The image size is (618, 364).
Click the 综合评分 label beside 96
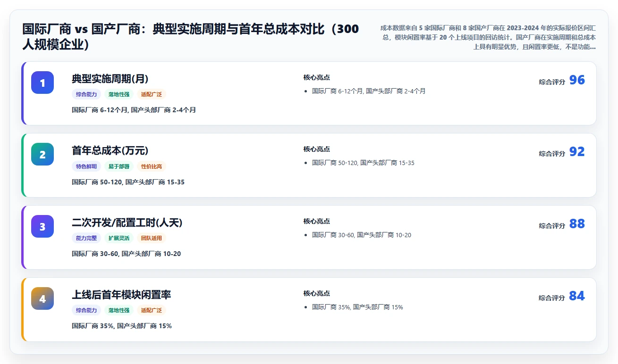[552, 82]
